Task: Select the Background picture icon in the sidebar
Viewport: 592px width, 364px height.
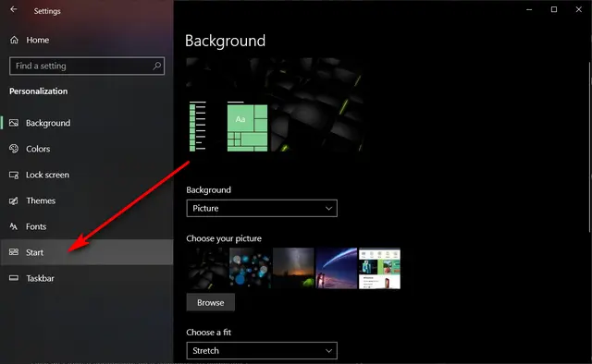Action: coord(14,123)
